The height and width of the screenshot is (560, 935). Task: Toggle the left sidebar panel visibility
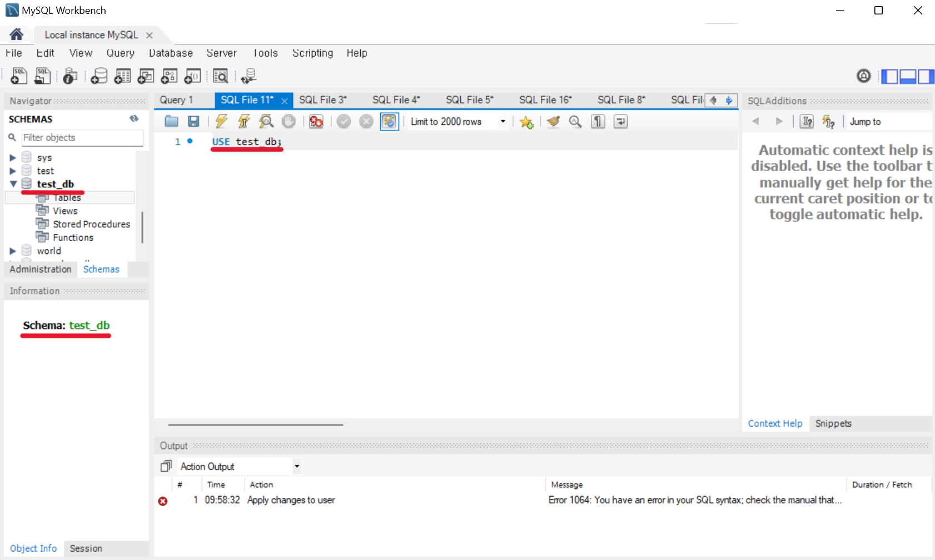pos(890,76)
